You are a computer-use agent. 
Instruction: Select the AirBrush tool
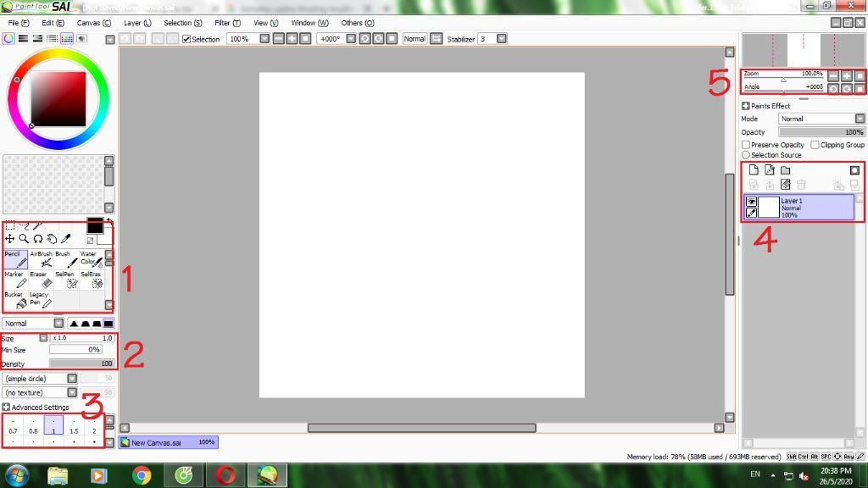[41, 259]
